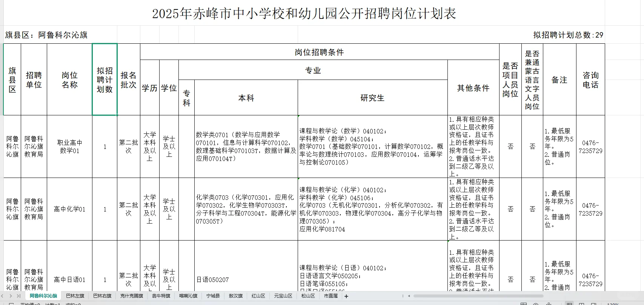
Task: Click the title 2025年赤峰市中小学校和幼儿园公开招聘岗位计划表
Action: (304, 14)
